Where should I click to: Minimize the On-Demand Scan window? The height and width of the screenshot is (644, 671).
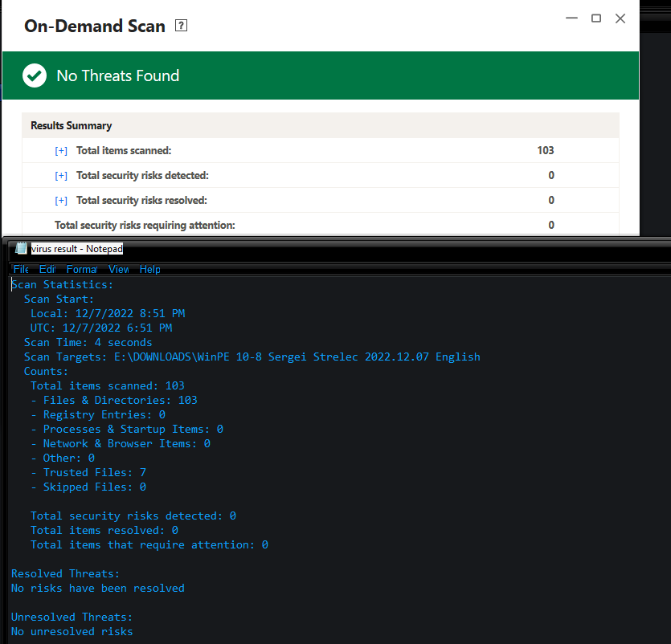[571, 18]
